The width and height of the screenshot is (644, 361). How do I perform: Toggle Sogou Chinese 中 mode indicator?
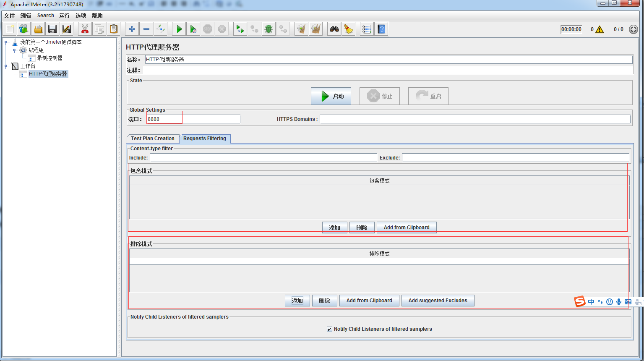pos(591,301)
